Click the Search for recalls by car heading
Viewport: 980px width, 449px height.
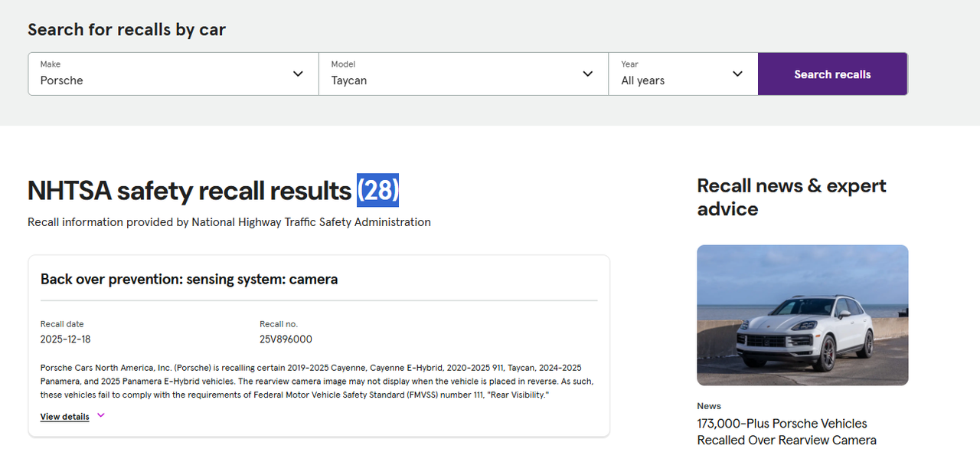pos(127,30)
